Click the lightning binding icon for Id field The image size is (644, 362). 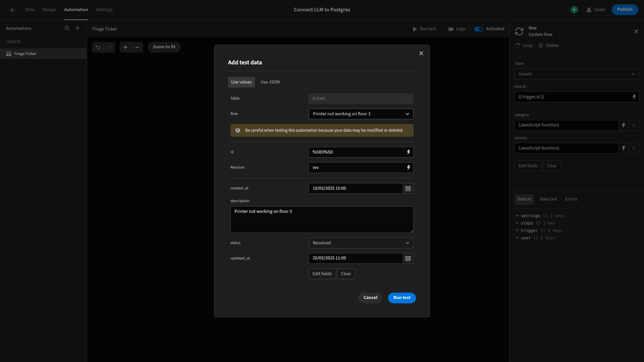408,152
